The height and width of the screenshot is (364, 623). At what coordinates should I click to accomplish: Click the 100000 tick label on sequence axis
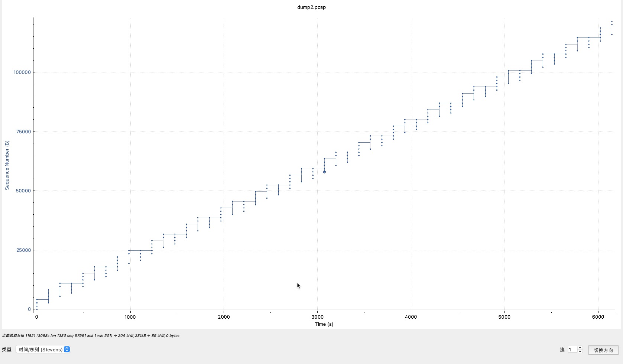[22, 72]
